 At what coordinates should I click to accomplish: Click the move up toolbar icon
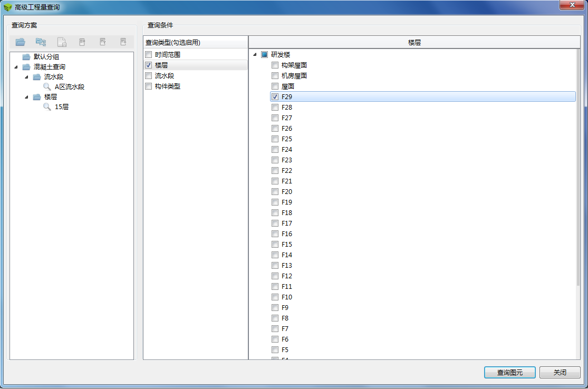[x=103, y=42]
